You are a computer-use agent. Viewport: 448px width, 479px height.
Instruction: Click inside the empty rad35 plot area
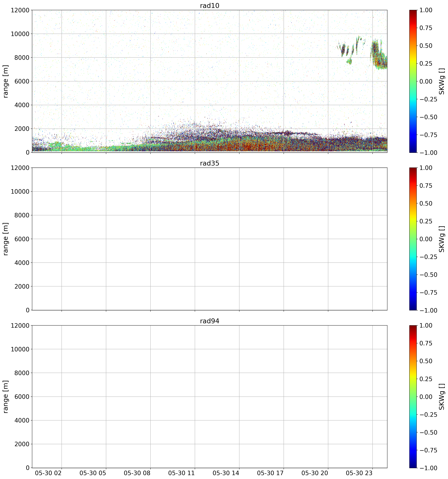click(209, 239)
